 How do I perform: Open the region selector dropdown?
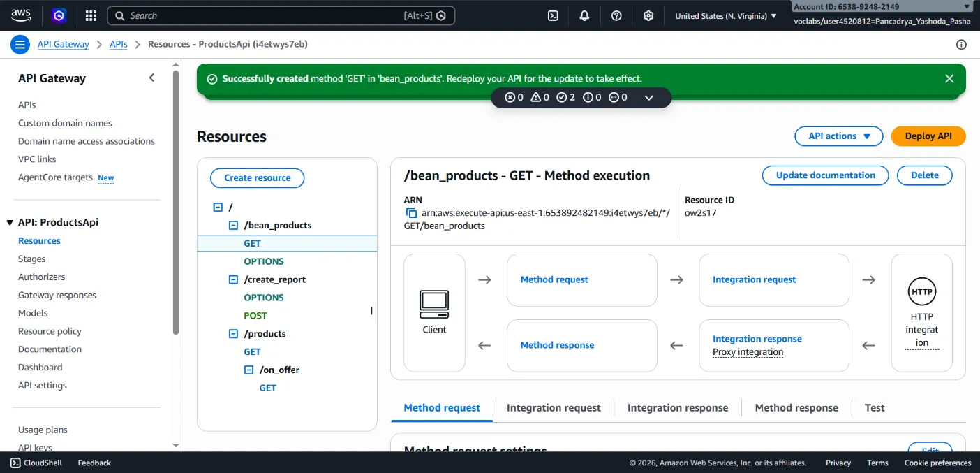coord(726,15)
